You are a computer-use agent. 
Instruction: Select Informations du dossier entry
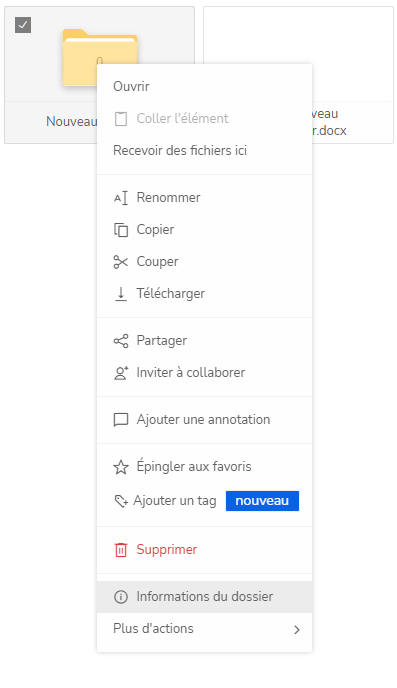pos(204,597)
